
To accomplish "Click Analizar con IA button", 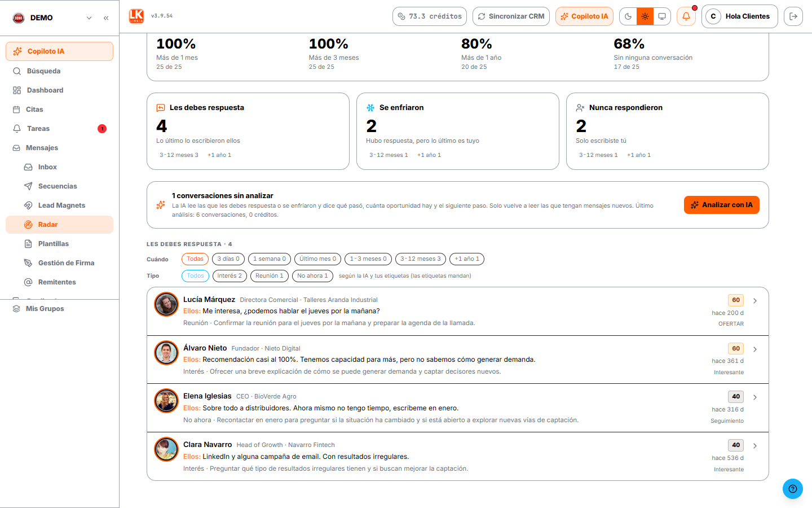I will 722,205.
